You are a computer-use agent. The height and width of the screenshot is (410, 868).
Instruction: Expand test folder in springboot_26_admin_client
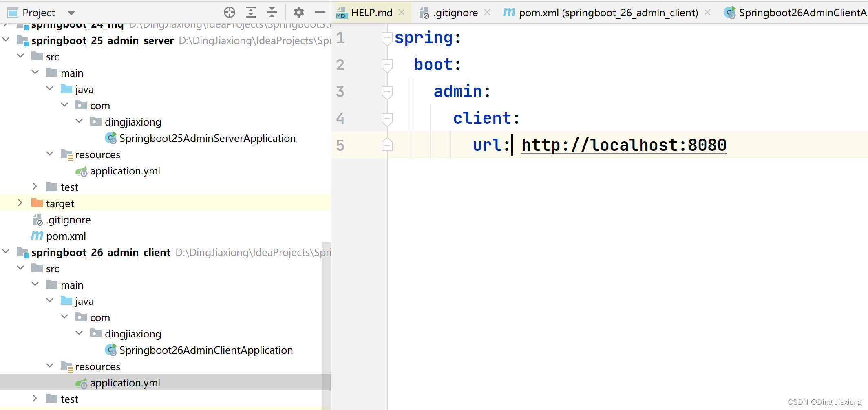(35, 398)
